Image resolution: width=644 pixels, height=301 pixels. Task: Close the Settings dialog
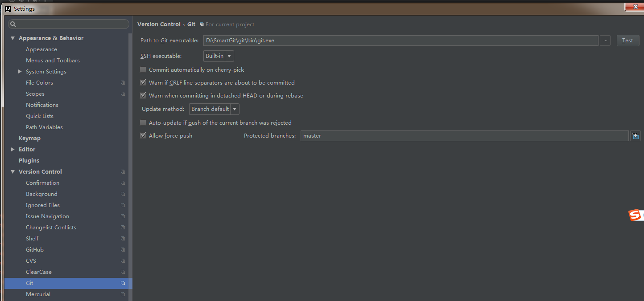pos(635,6)
